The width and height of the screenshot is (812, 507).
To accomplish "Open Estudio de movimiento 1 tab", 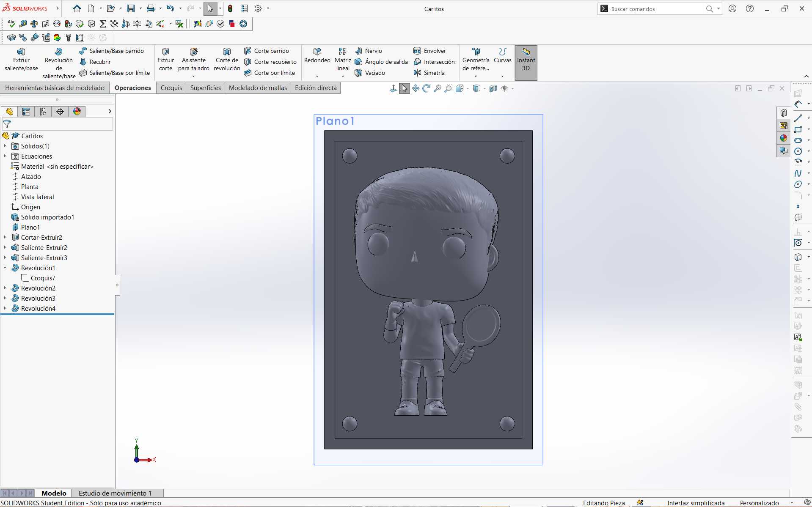I will pyautogui.click(x=115, y=493).
